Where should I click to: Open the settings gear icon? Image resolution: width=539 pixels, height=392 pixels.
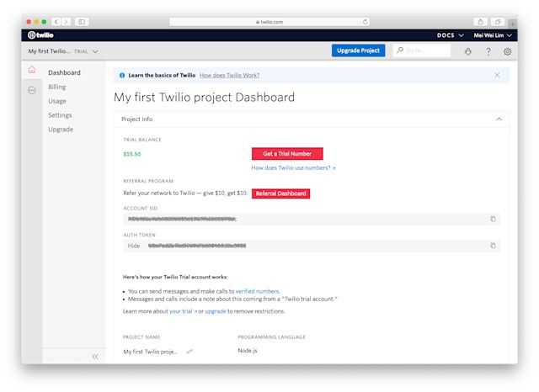(x=507, y=51)
